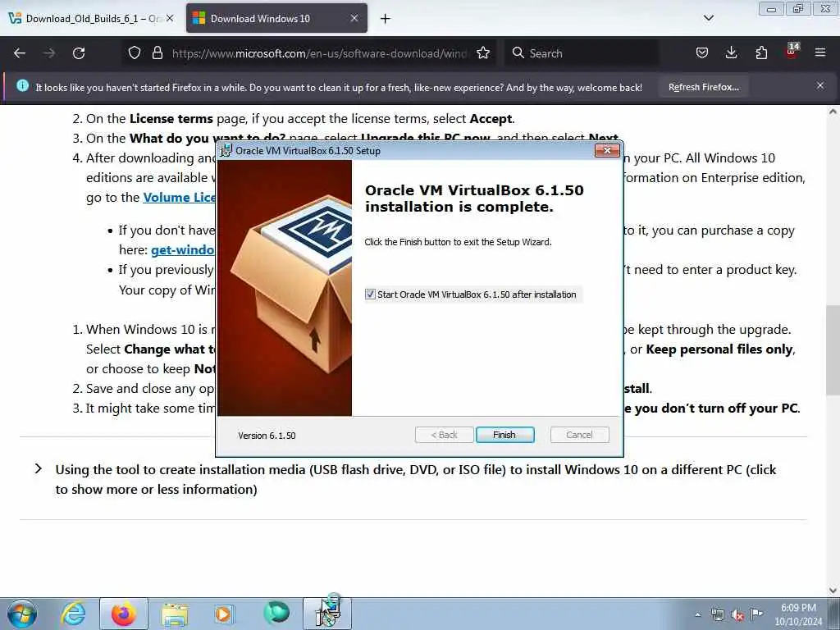The image size is (840, 630).
Task: Click the vertical scrollbar thumb
Action: point(833,351)
